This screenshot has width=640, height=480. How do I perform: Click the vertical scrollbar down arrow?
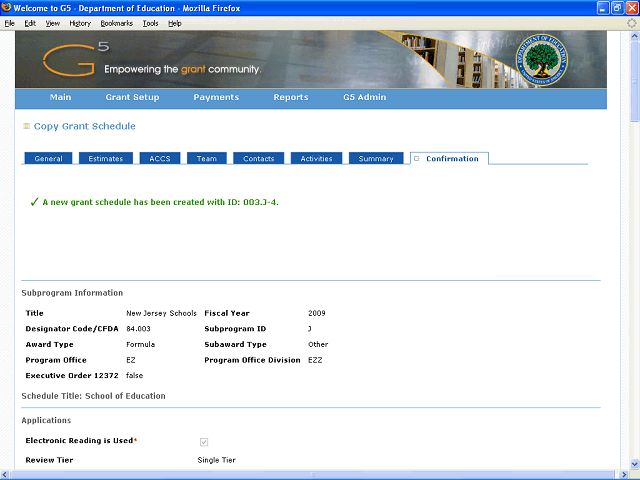(x=635, y=464)
